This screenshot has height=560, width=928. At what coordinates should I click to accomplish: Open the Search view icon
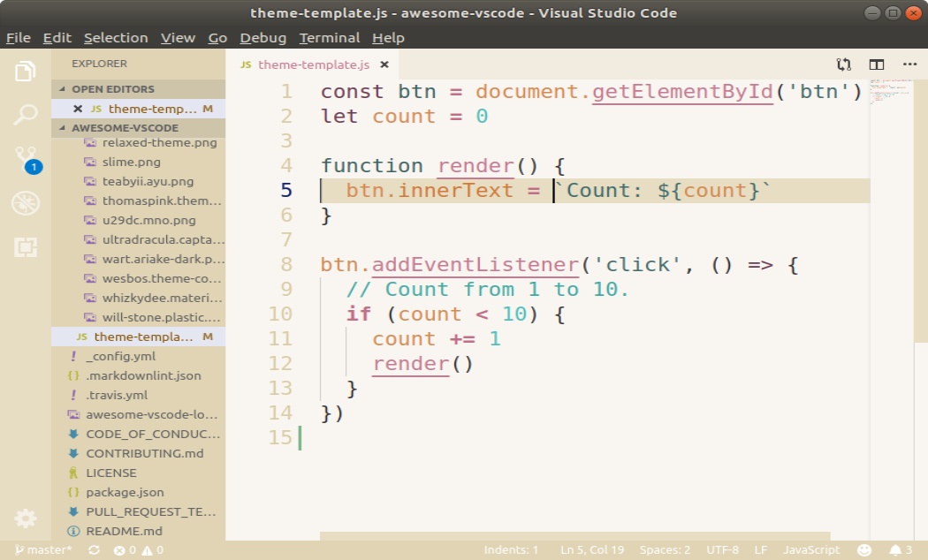(26, 114)
